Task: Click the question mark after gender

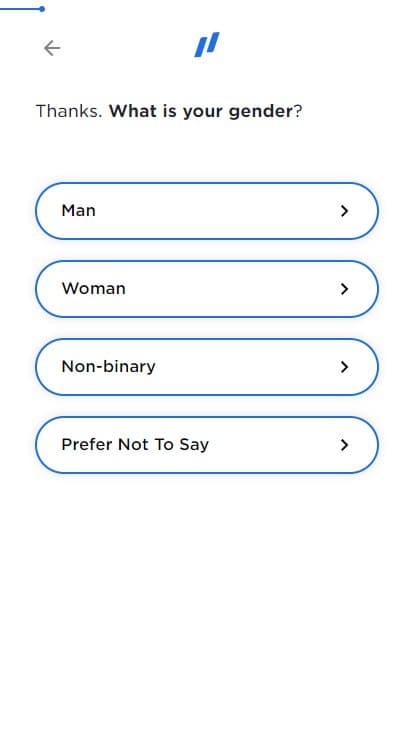Action: [298, 112]
